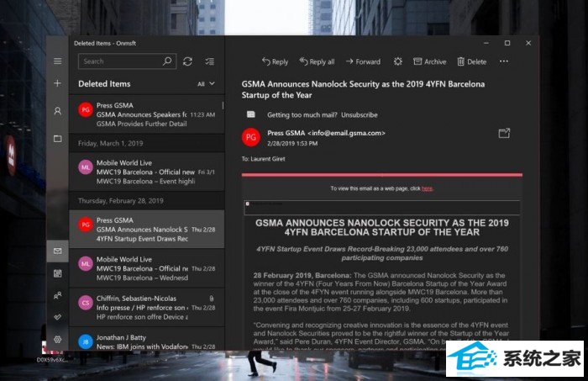This screenshot has height=381, width=588.
Task: Click sender address info@email.gsma.com
Action: [x=346, y=133]
